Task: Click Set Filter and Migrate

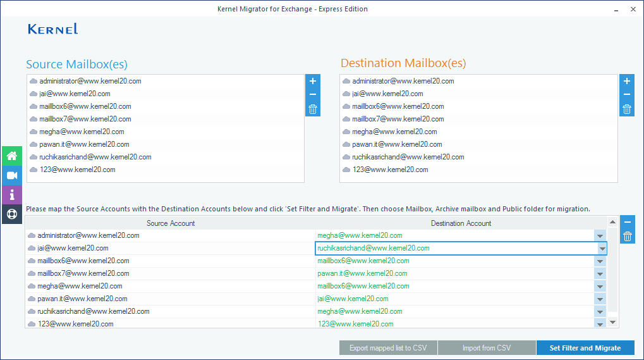Action: pos(585,348)
